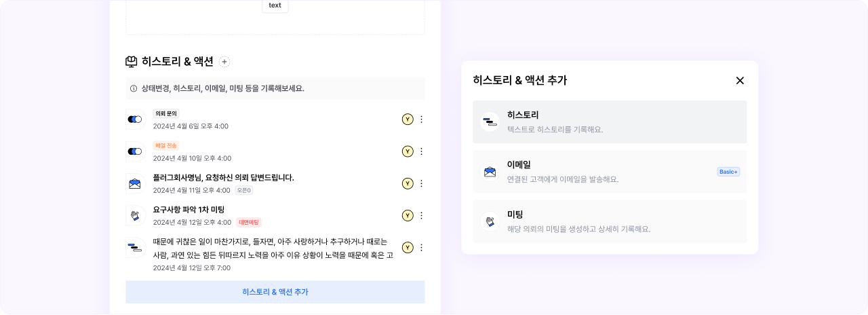Click the Basic+ badge on the 이메일 option
The height and width of the screenshot is (315, 868).
coord(728,172)
